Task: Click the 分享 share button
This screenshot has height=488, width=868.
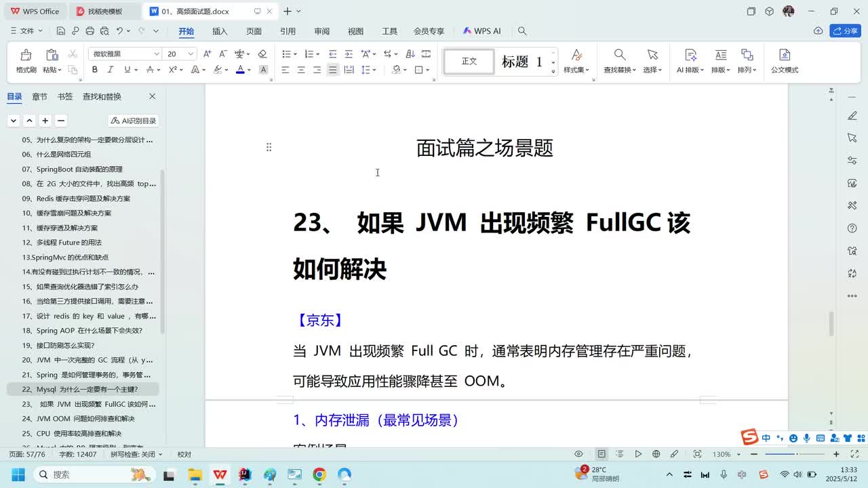Action: 846,31
